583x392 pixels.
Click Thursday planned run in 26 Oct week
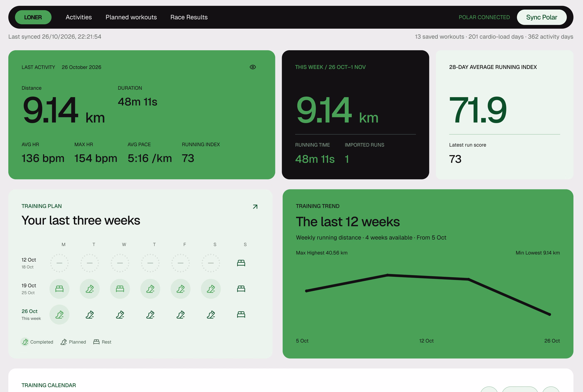(x=150, y=315)
